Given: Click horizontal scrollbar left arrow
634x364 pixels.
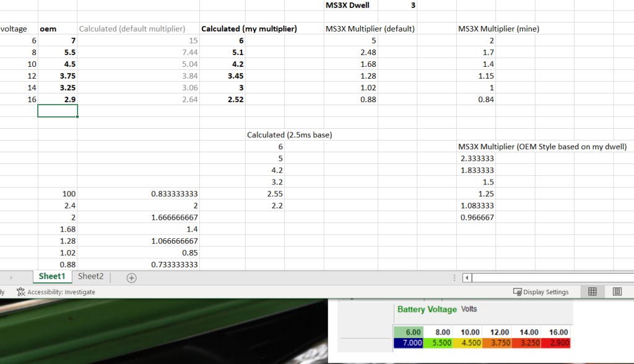Looking at the screenshot, I should [x=467, y=278].
